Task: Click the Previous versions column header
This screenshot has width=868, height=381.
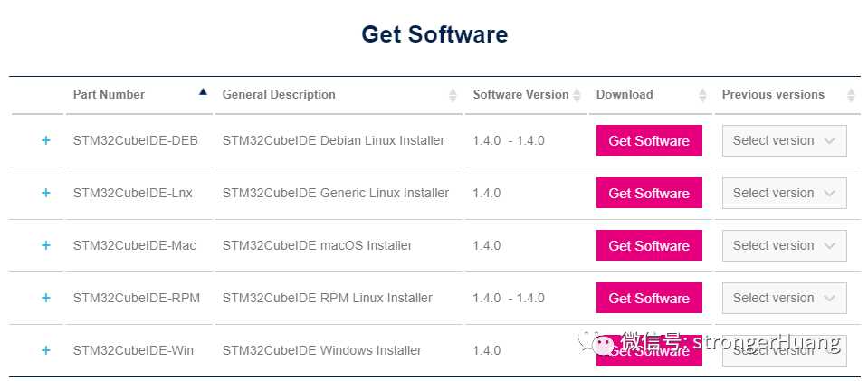Action: (x=773, y=95)
